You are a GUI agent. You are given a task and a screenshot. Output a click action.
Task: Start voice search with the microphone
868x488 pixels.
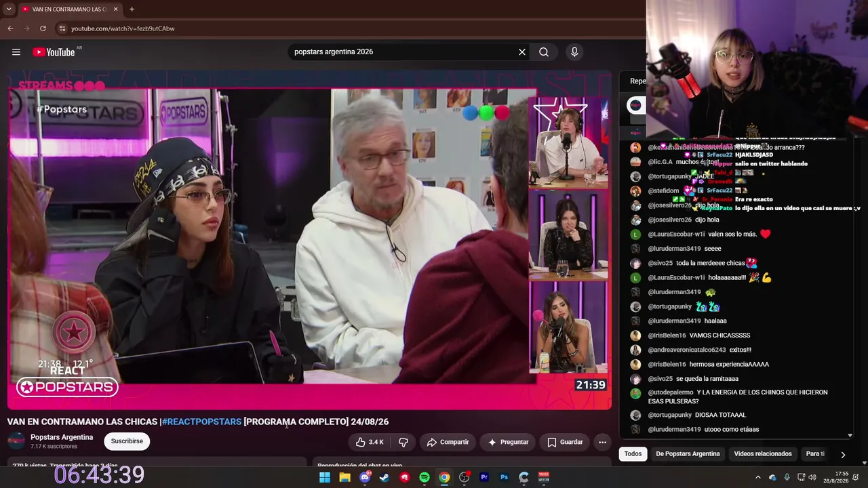pos(574,52)
